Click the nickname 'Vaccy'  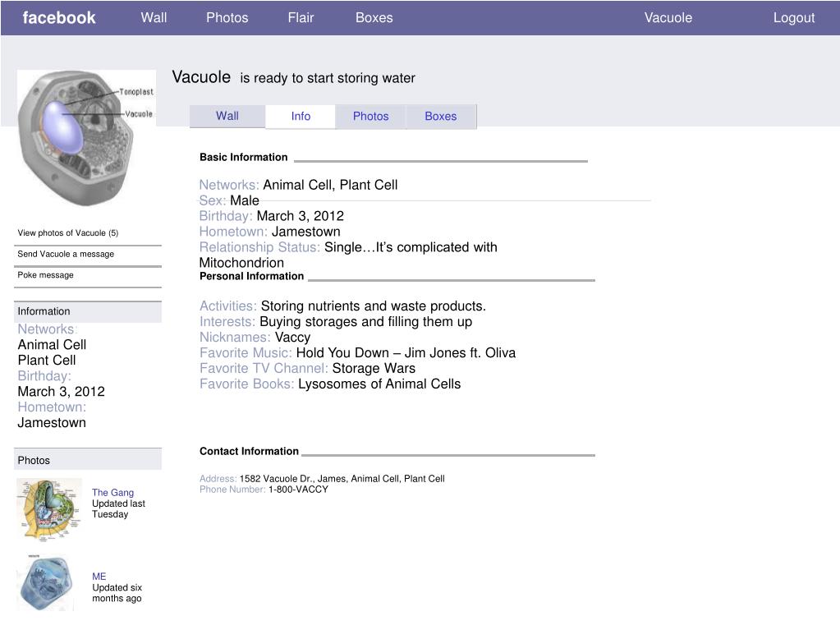(292, 337)
